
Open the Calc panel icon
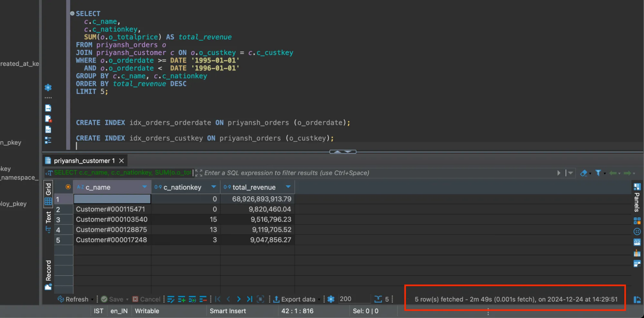[x=637, y=221]
